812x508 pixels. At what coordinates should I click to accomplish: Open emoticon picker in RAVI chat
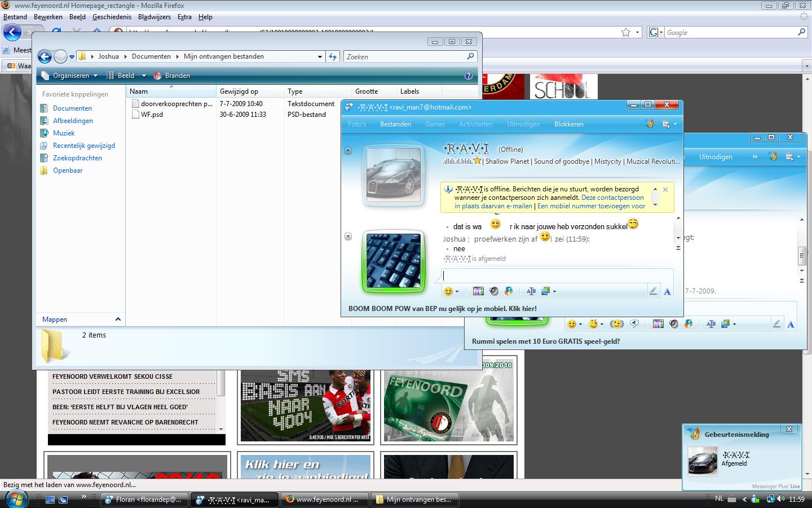449,291
